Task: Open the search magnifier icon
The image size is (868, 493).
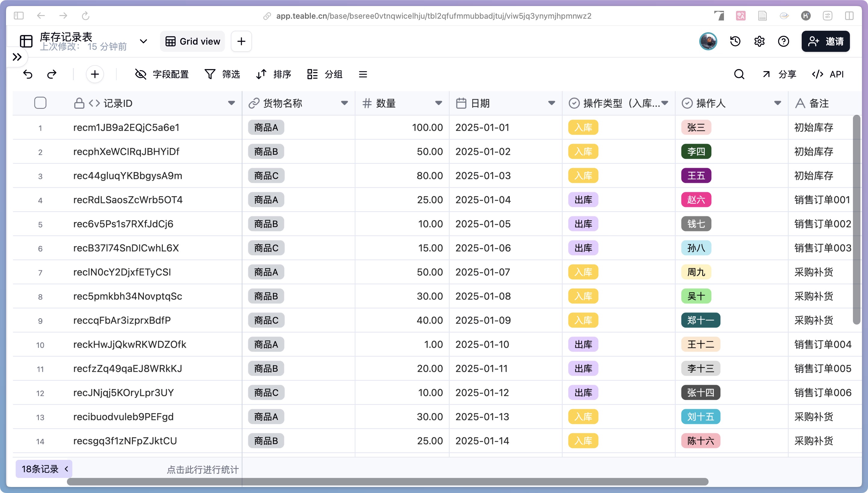Action: 739,74
